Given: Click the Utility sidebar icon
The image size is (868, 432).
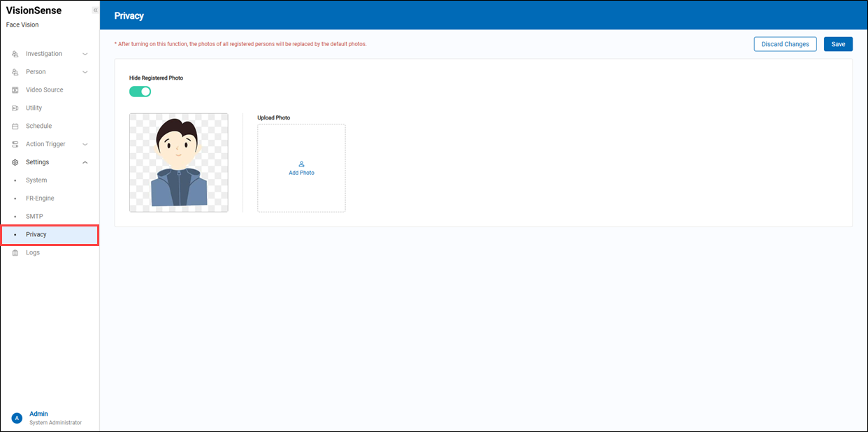Looking at the screenshot, I should coord(15,108).
